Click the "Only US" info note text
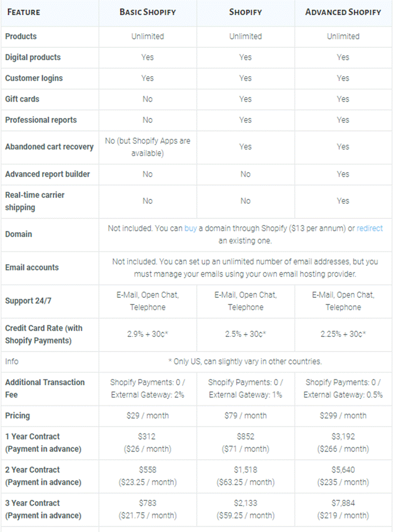Image resolution: width=395 pixels, height=532 pixels. pos(245,361)
